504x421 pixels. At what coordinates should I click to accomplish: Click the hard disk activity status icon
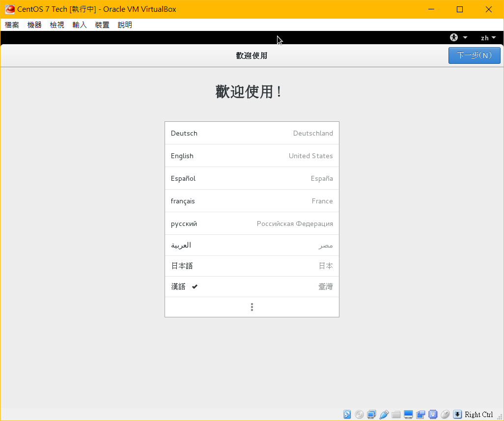(347, 415)
